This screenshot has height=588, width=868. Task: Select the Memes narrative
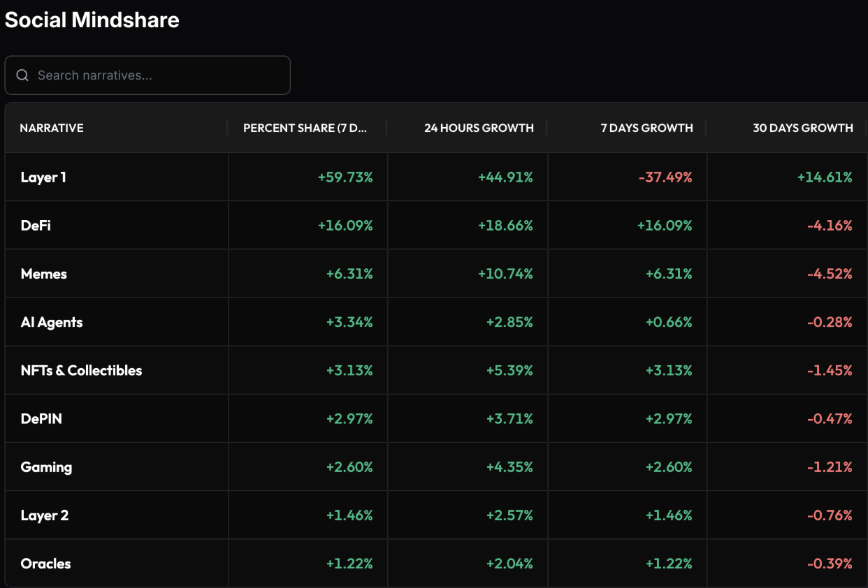point(44,274)
